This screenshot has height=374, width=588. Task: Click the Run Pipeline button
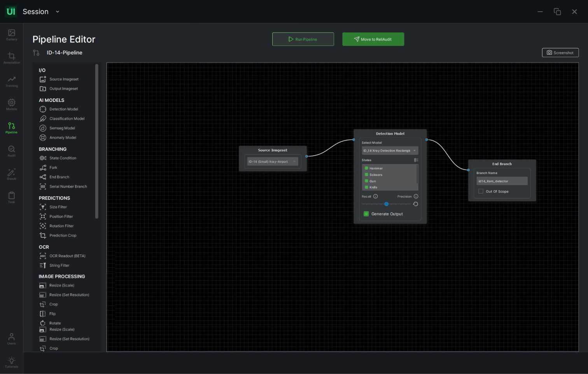[x=303, y=39]
